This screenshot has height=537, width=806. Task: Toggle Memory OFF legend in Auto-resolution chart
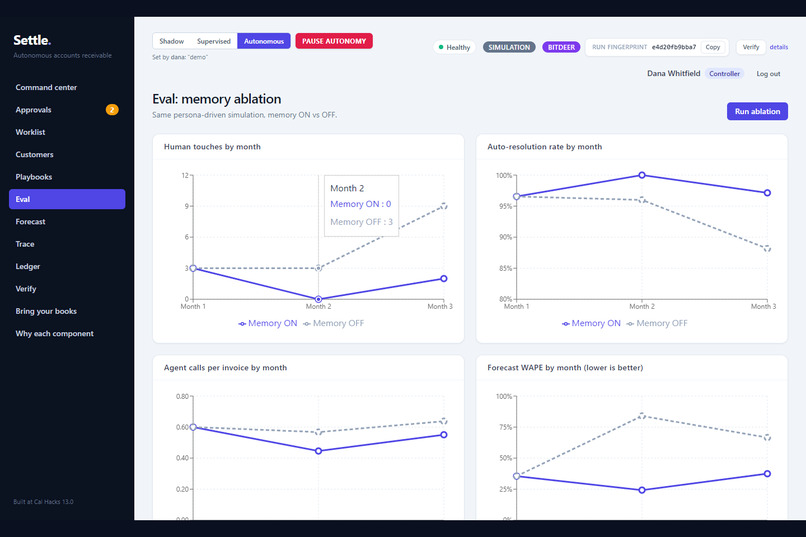point(657,323)
